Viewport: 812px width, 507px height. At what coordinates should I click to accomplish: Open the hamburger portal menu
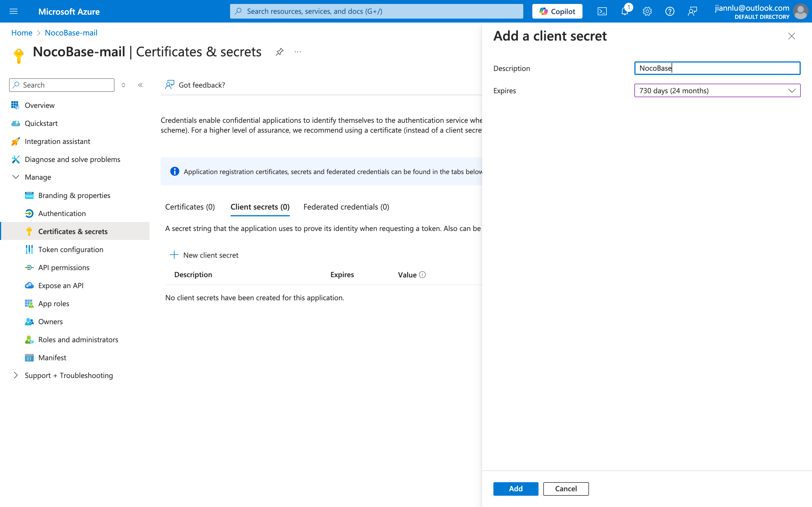click(x=14, y=11)
